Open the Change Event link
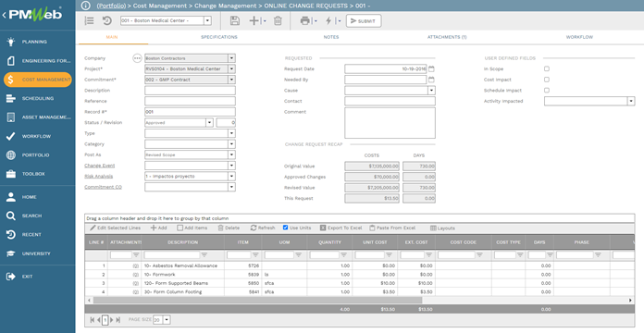The image size is (644, 333). click(100, 166)
